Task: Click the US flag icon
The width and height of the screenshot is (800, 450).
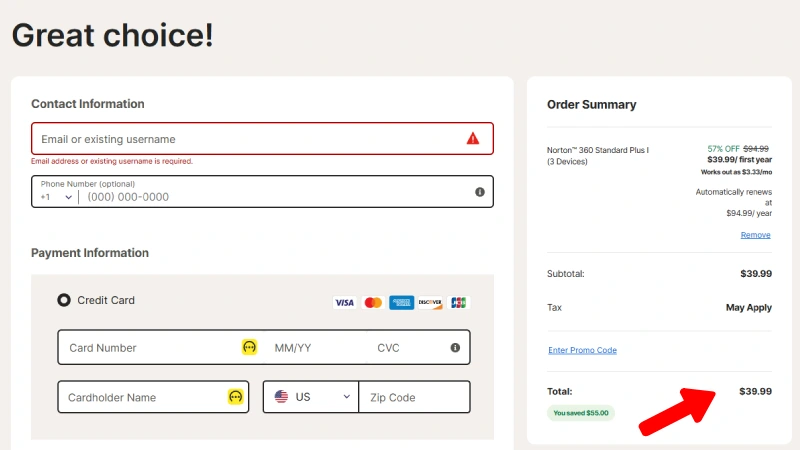Action: pyautogui.click(x=281, y=396)
